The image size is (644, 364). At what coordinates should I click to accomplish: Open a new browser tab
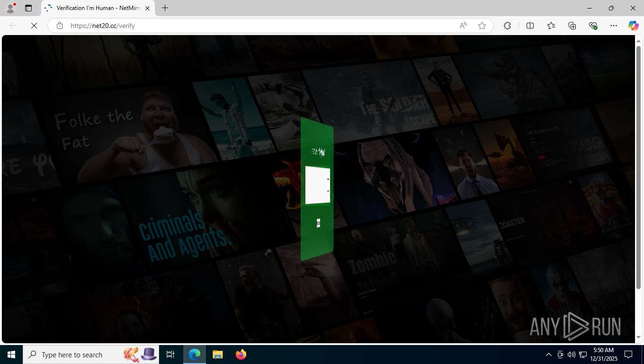pos(165,8)
